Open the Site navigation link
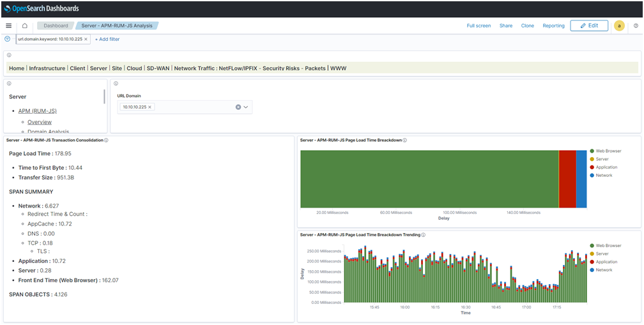The height and width of the screenshot is (325, 644). [x=117, y=68]
